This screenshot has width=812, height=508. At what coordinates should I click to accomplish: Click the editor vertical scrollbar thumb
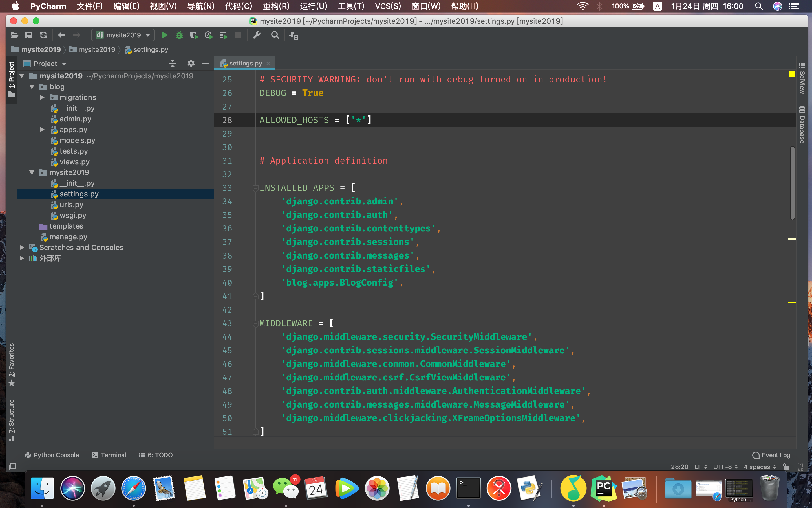pyautogui.click(x=792, y=183)
